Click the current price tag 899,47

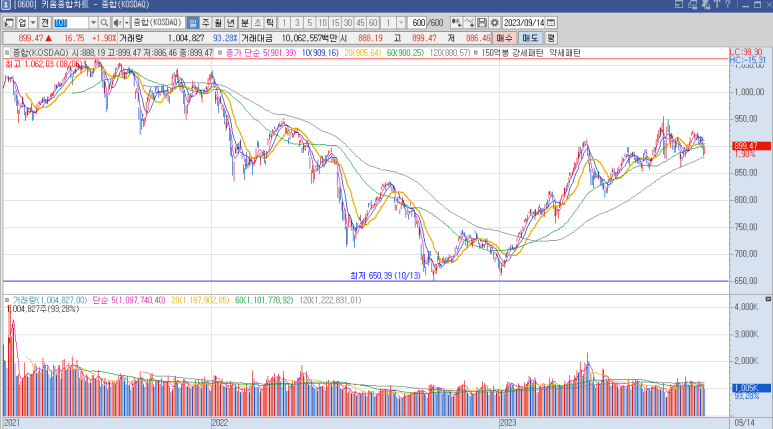(x=751, y=146)
